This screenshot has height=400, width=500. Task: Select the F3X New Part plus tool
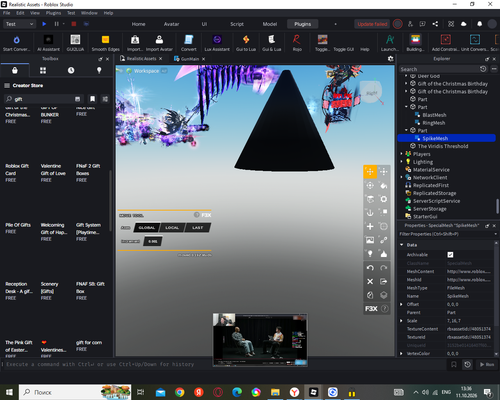tap(370, 226)
